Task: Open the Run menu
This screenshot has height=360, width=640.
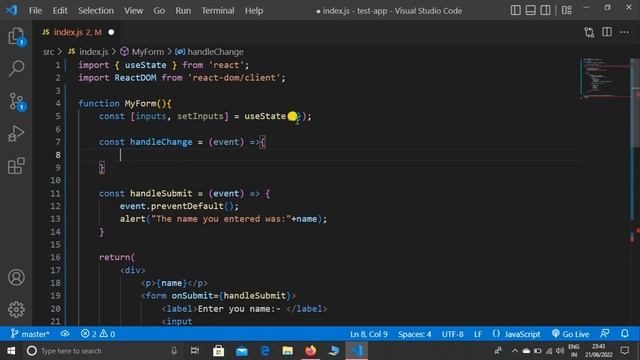Action: pyautogui.click(x=183, y=11)
